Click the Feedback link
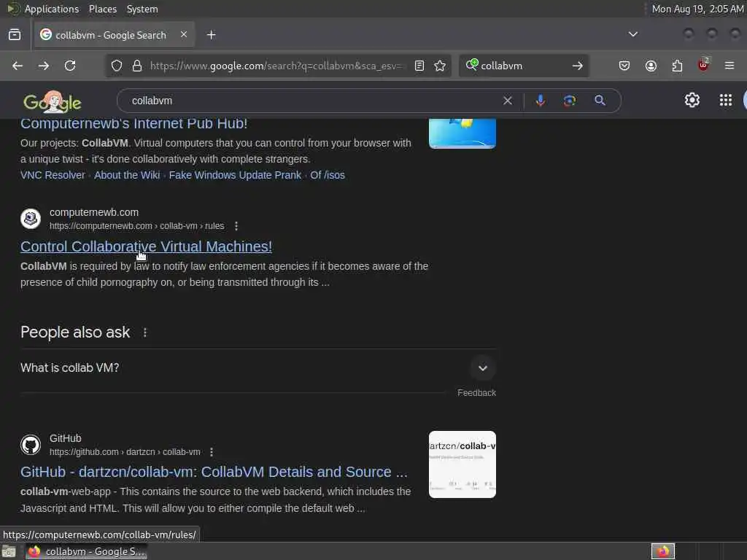Image resolution: width=747 pixels, height=560 pixels. (476, 393)
